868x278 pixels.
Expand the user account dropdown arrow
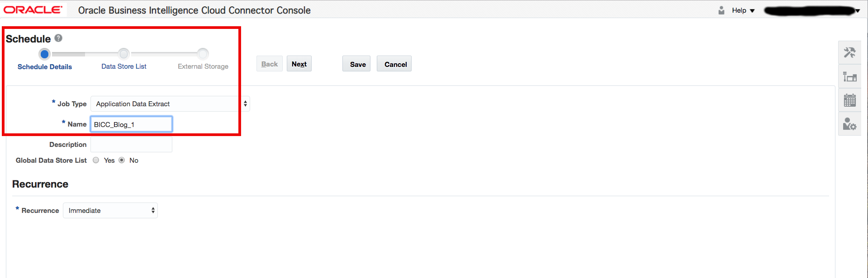pyautogui.click(x=857, y=11)
